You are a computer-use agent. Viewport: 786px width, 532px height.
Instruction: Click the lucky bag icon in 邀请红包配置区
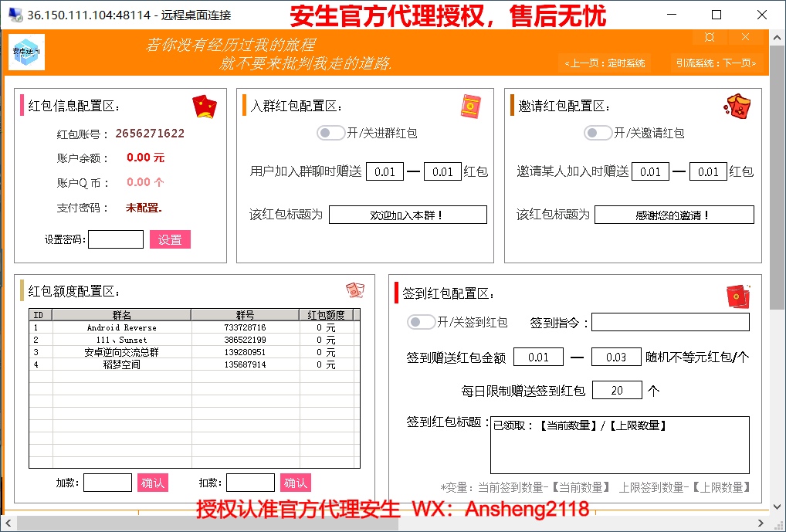pos(737,106)
